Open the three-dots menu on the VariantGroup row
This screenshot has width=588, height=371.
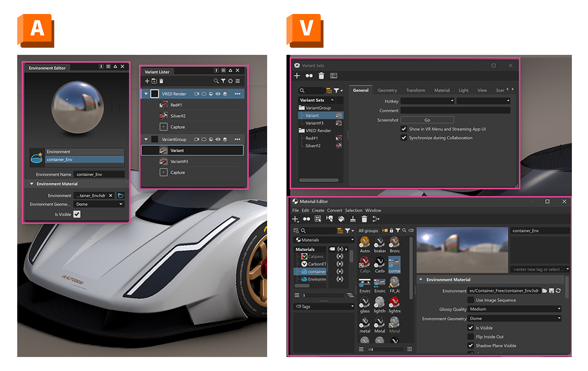tap(238, 139)
